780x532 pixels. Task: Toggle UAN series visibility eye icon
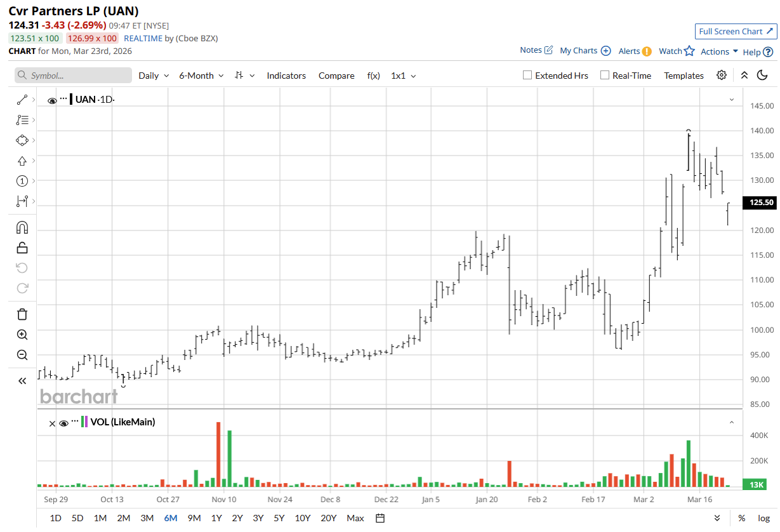52,100
